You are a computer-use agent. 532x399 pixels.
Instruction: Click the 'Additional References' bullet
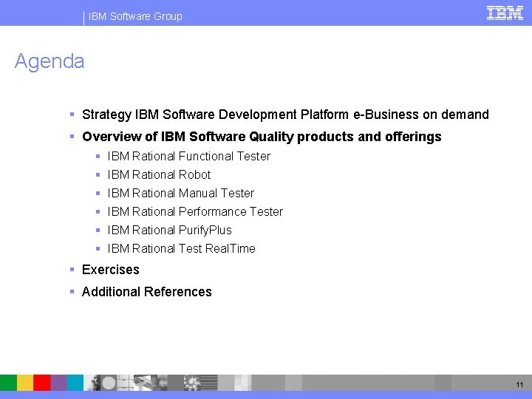click(x=146, y=292)
